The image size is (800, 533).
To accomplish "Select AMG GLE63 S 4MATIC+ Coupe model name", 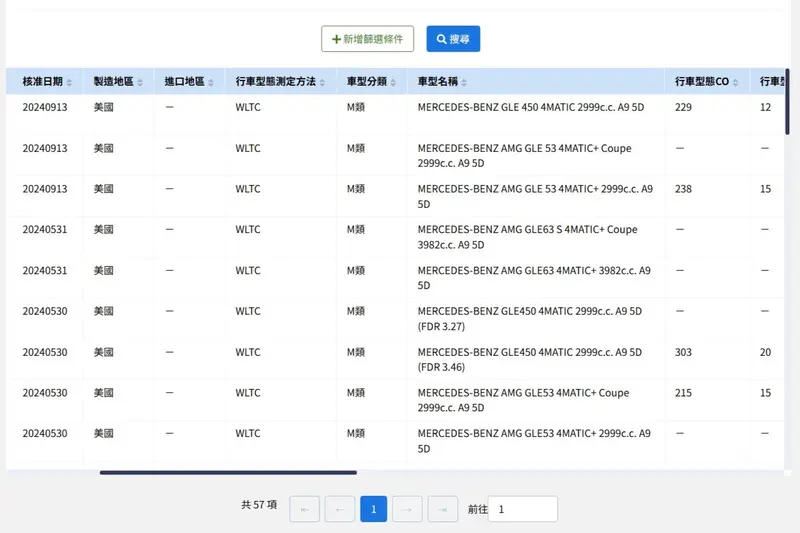I will coord(528,237).
